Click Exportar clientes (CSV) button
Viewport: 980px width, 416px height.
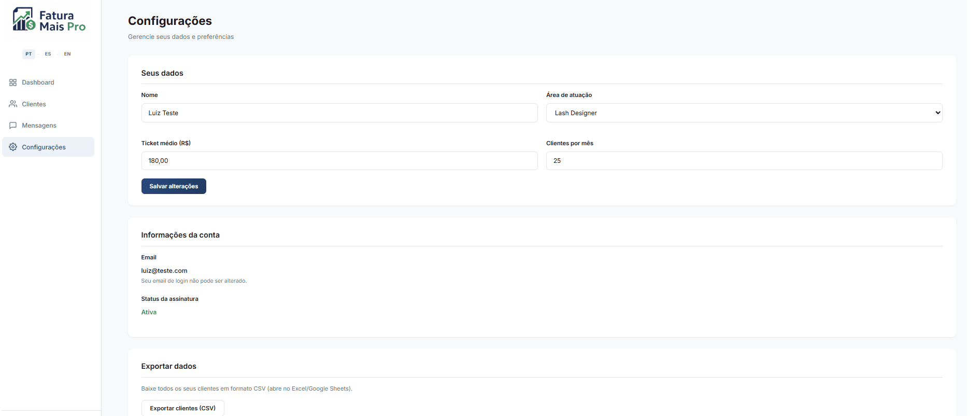(x=182, y=408)
